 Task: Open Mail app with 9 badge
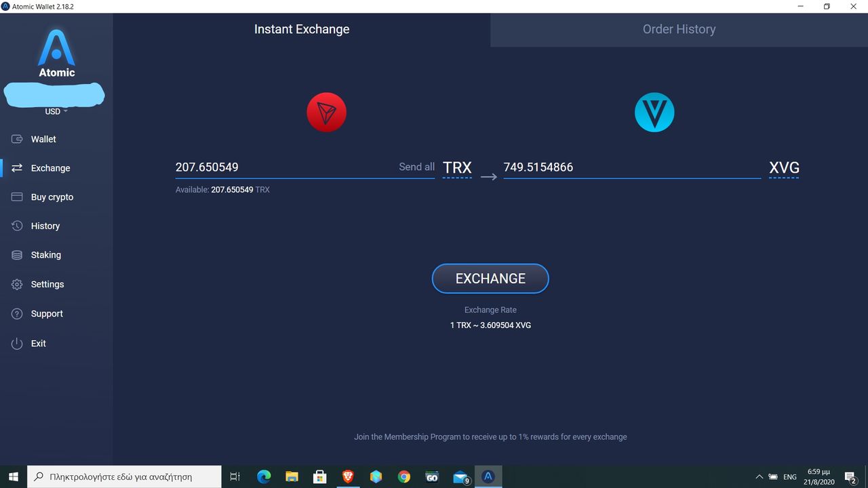coord(460,476)
